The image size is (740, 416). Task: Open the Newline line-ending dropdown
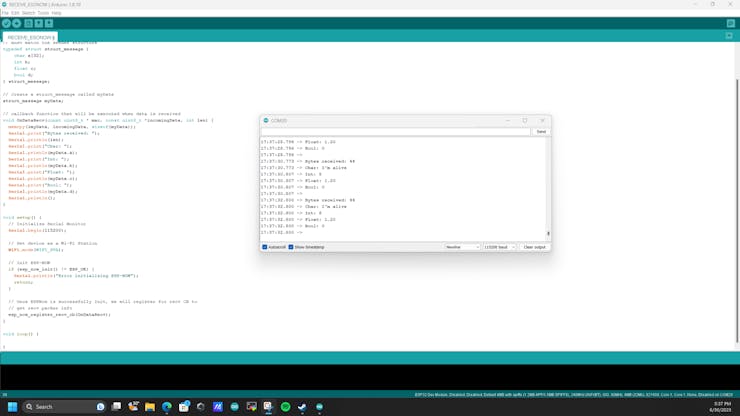click(x=462, y=247)
